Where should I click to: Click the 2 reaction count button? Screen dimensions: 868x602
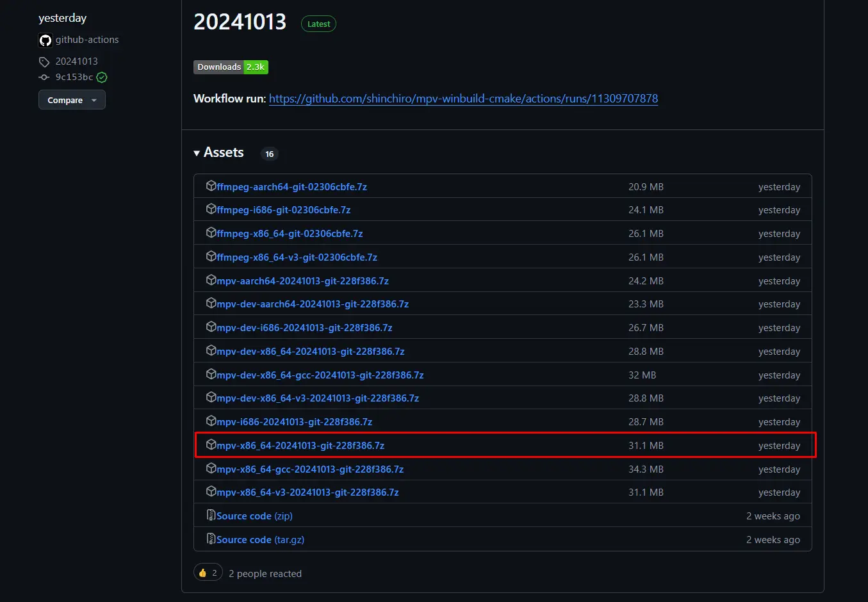[x=208, y=573]
